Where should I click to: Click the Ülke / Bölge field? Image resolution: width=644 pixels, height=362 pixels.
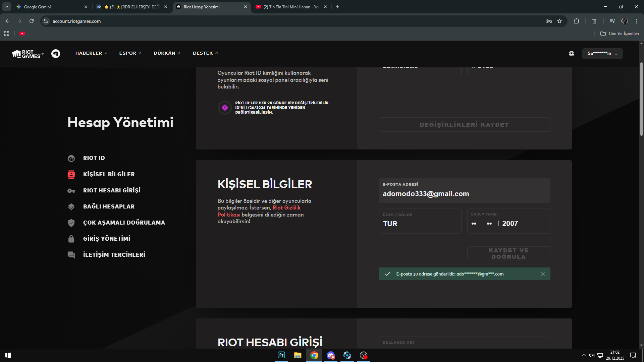(x=420, y=221)
